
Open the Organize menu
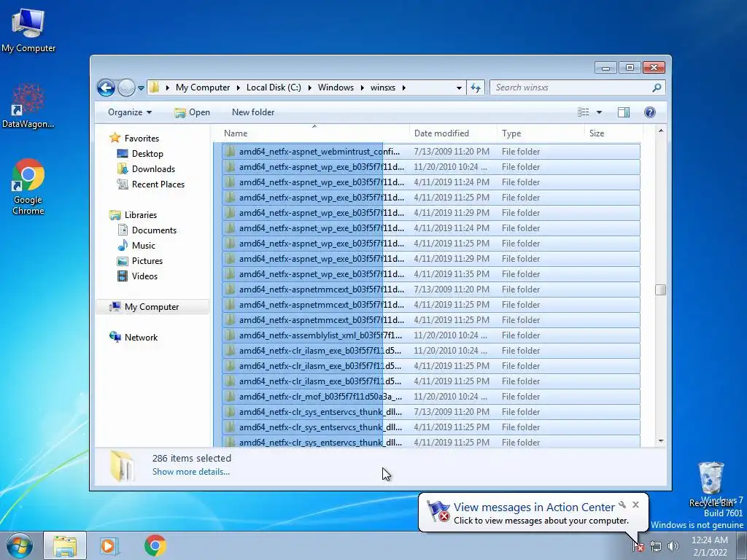coord(130,112)
